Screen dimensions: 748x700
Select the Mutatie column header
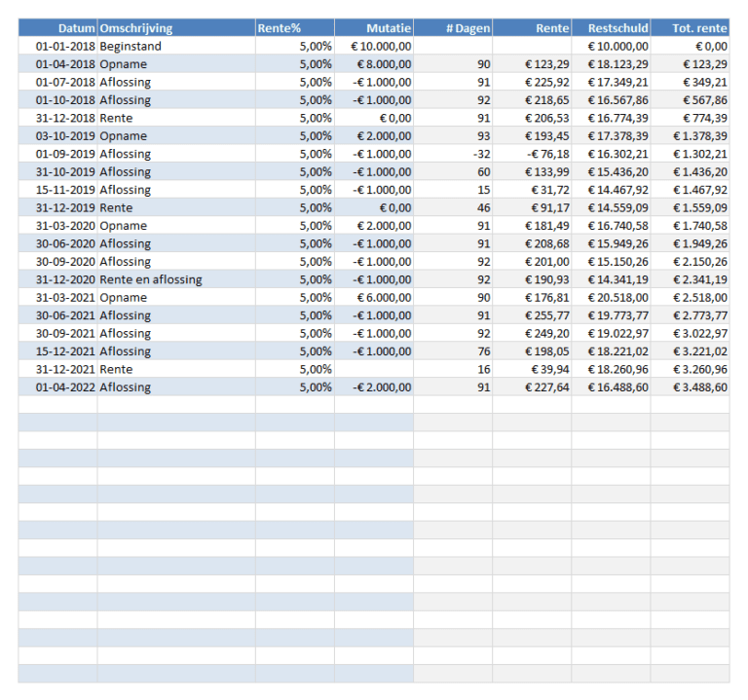(389, 28)
